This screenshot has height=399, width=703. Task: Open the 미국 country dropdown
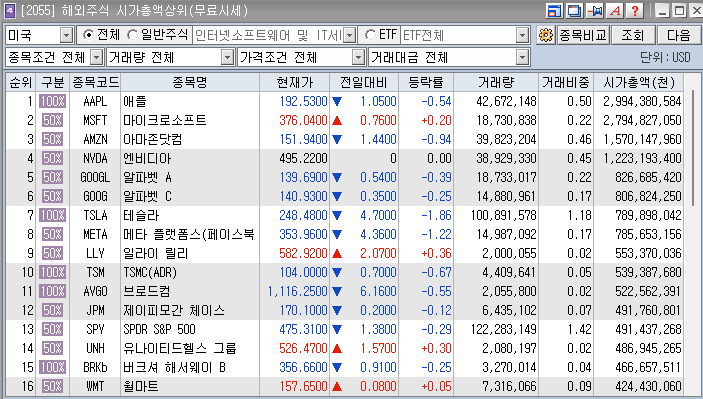pyautogui.click(x=66, y=35)
